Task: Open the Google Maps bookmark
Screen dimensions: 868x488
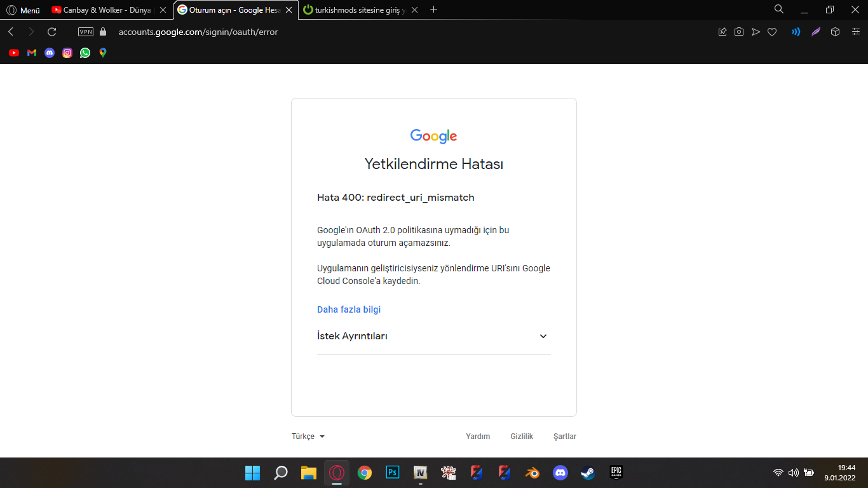Action: tap(103, 53)
